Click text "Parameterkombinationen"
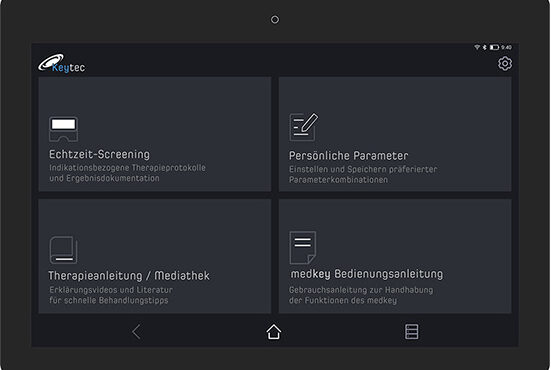This screenshot has height=370, width=551. (338, 180)
